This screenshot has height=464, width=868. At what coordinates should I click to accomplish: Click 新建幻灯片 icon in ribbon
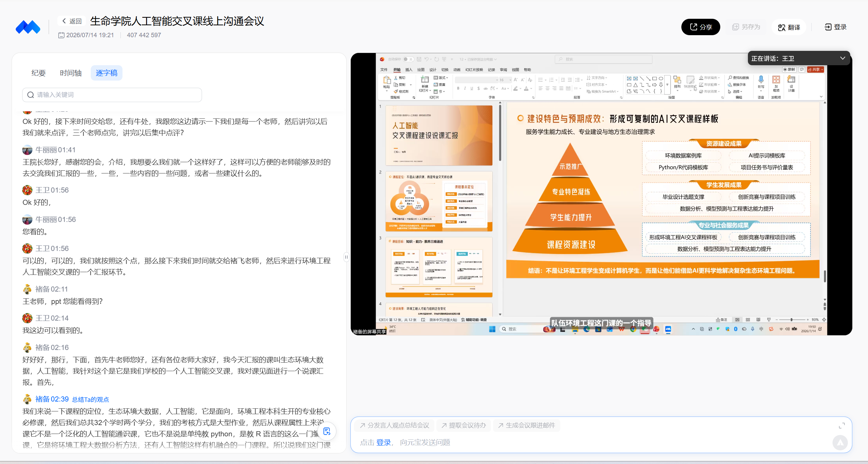pyautogui.click(x=425, y=80)
